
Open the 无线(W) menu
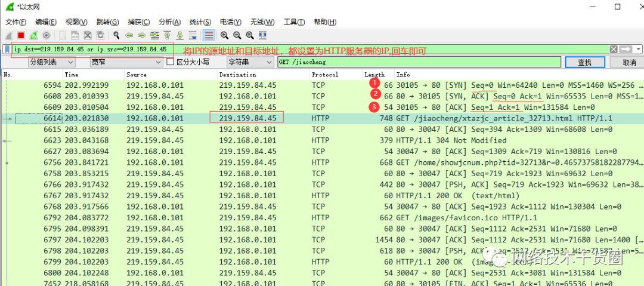[262, 22]
